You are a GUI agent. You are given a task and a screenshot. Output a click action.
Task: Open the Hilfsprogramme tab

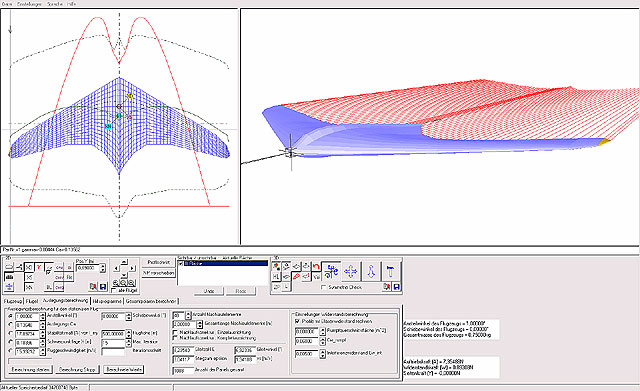pyautogui.click(x=107, y=301)
